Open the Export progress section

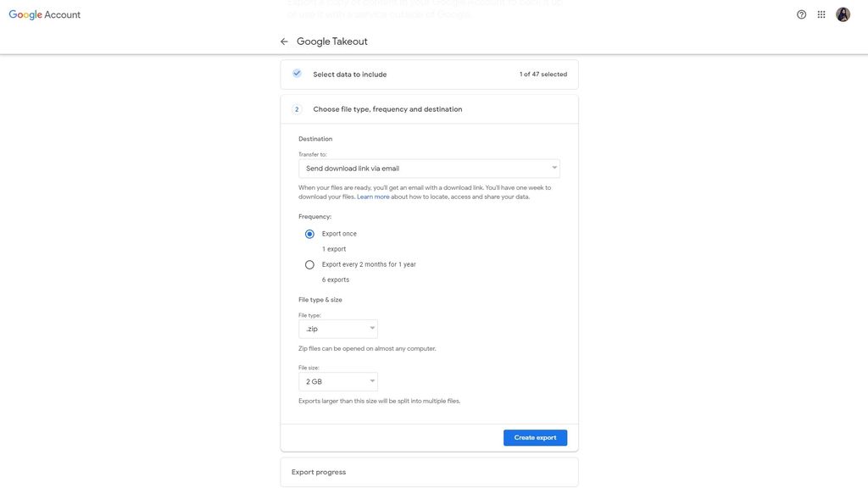click(318, 470)
